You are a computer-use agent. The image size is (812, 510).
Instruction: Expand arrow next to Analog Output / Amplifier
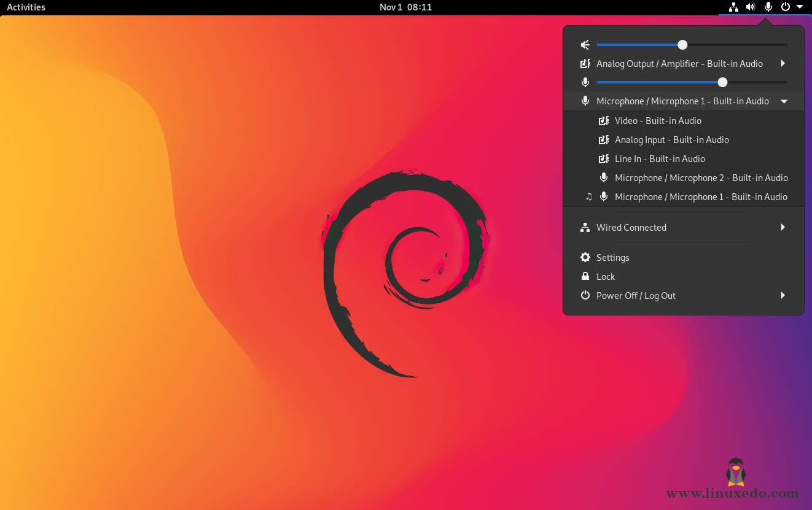pyautogui.click(x=783, y=64)
